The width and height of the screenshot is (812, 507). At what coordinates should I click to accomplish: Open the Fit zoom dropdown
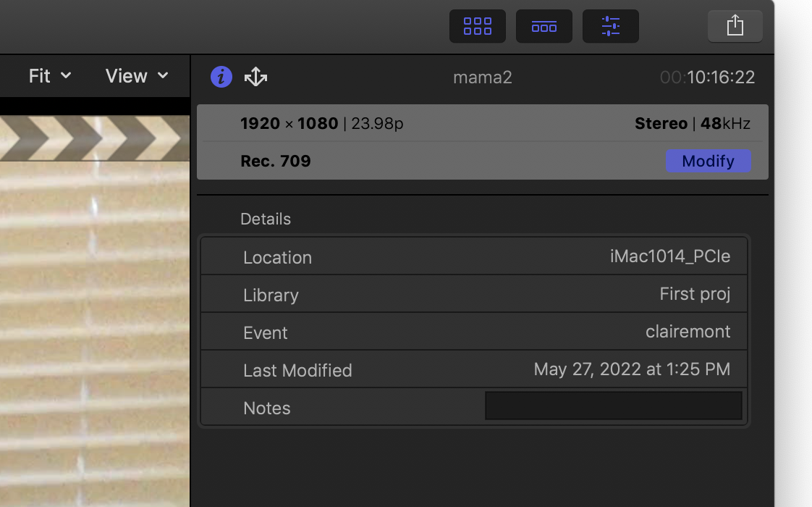[50, 76]
